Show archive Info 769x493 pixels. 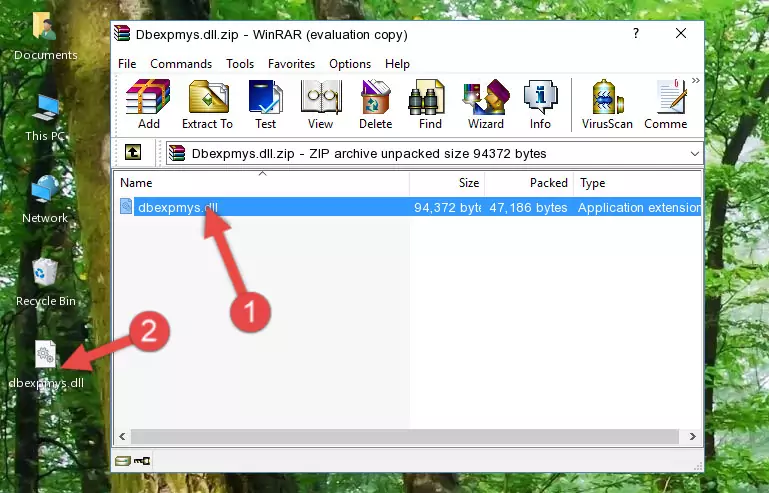coord(540,104)
